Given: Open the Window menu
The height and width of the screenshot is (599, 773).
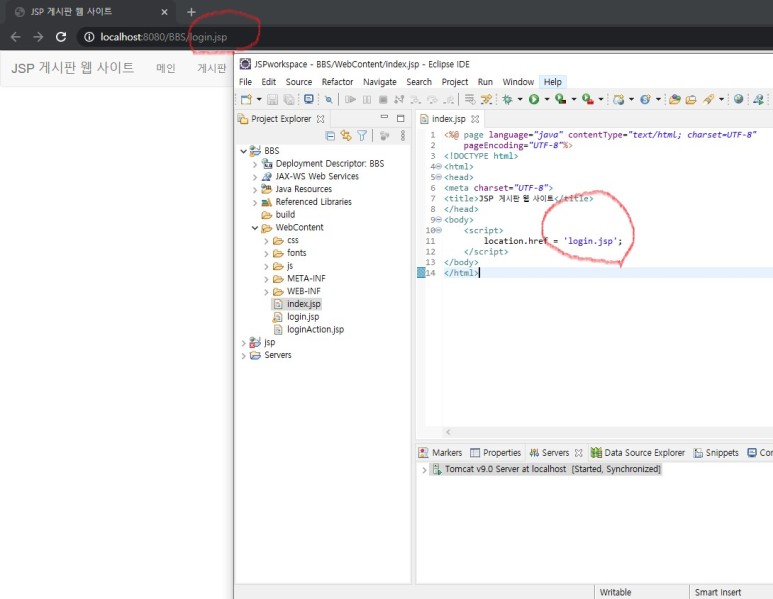Looking at the screenshot, I should click(518, 82).
